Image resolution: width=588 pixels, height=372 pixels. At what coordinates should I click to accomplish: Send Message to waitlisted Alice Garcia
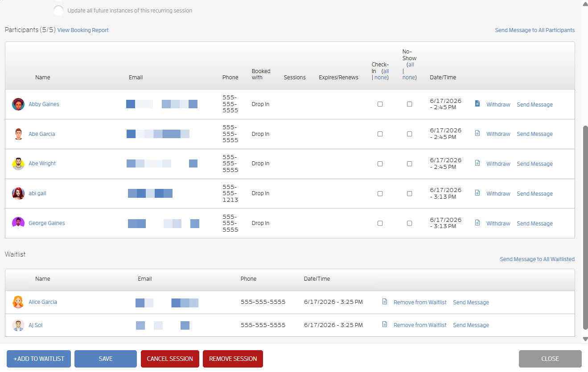(471, 303)
